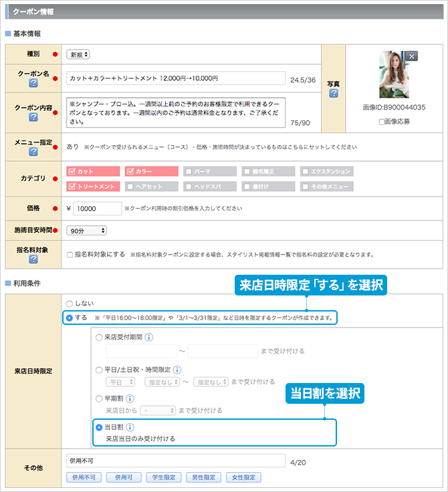The image size is (448, 492).
Task: Click the coupon model photo thumbnail
Action: [x=394, y=75]
